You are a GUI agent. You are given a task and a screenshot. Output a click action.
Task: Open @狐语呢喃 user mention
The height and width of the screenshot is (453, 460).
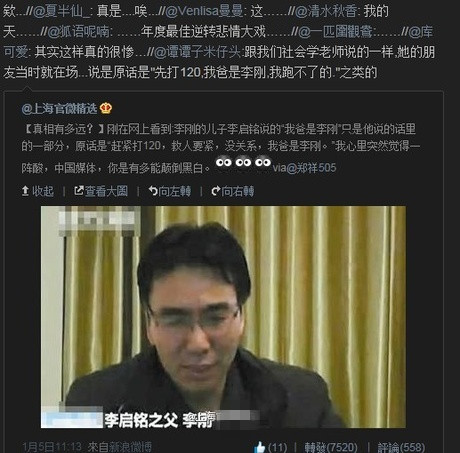78,32
